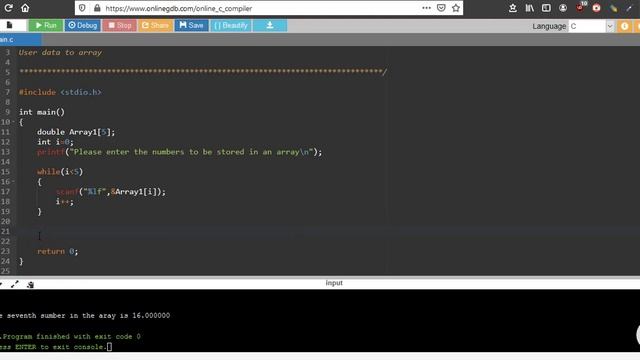Click the 'while(i<5)' statement
The image size is (640, 360).
pos(60,172)
